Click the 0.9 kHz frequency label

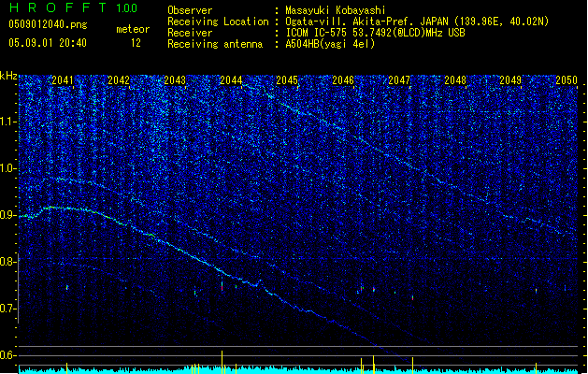(x=8, y=215)
